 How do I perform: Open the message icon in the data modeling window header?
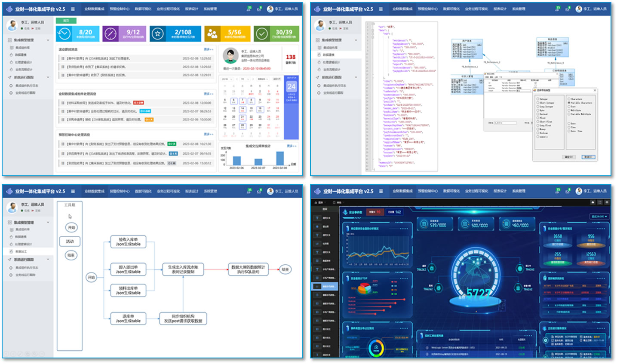coord(568,9)
